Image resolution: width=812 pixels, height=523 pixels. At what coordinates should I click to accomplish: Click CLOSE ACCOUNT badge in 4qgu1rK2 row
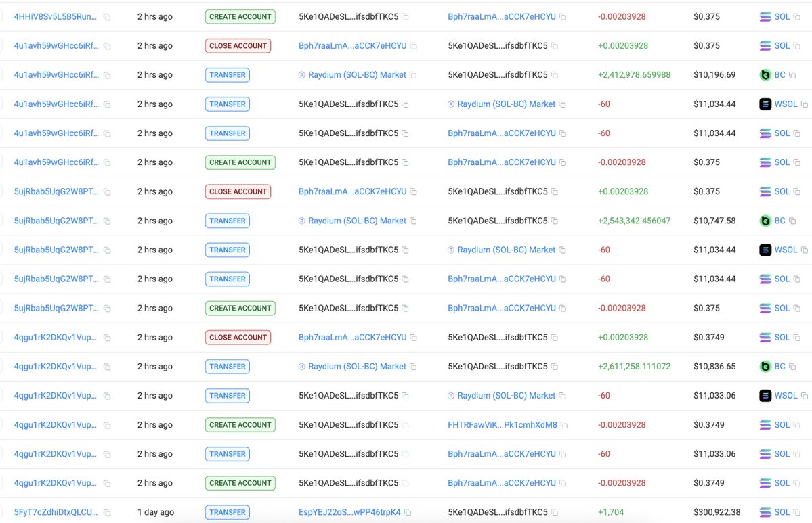click(238, 338)
